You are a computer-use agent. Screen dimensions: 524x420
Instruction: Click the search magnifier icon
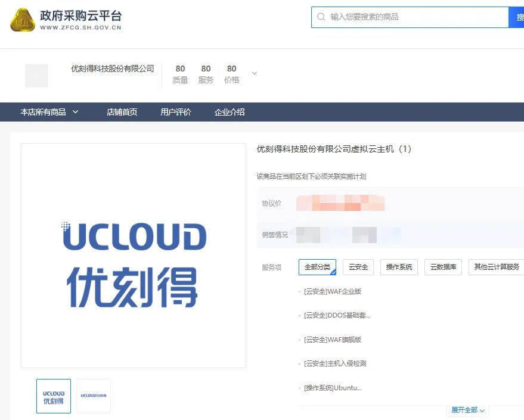[321, 17]
